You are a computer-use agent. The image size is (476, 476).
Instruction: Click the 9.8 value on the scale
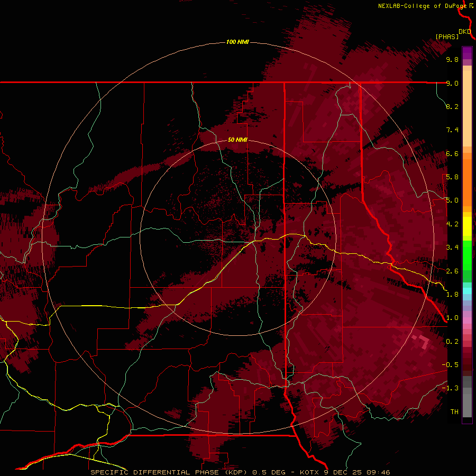452,60
